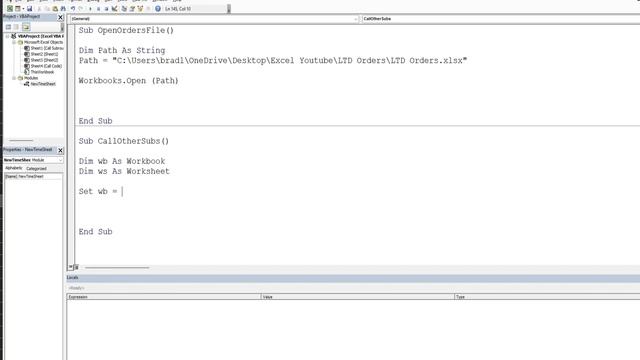Click the 'Dim wb As Workbook' code line
Viewport: 640px width, 360px height.
[x=122, y=161]
